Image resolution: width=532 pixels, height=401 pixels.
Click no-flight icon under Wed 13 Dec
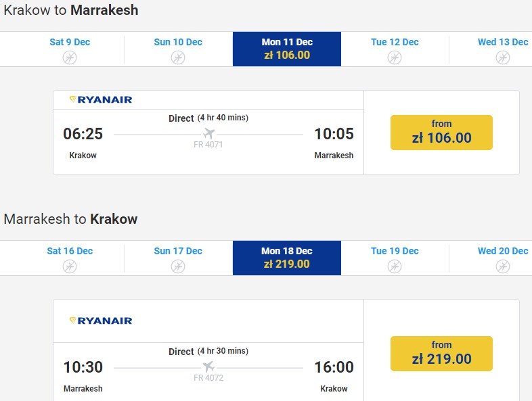[503, 57]
